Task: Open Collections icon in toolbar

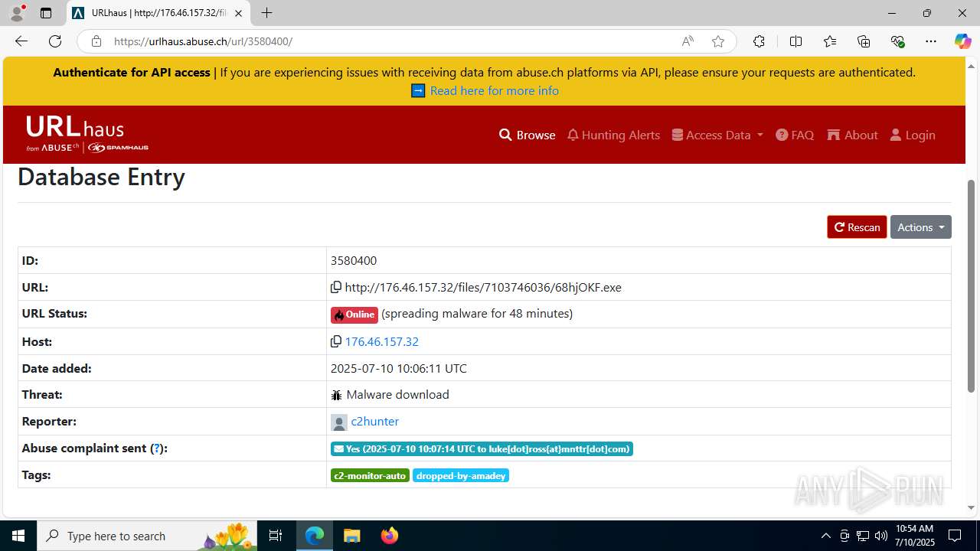Action: pyautogui.click(x=864, y=41)
